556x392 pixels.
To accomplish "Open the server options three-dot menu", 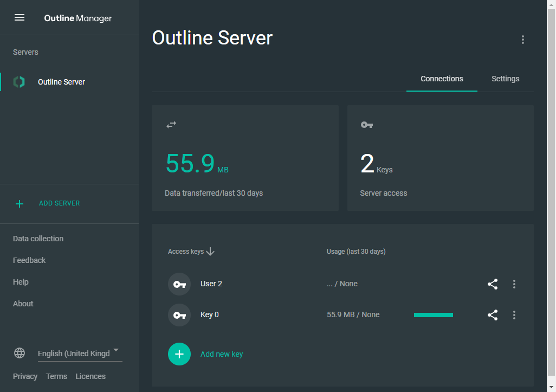I will [x=522, y=40].
